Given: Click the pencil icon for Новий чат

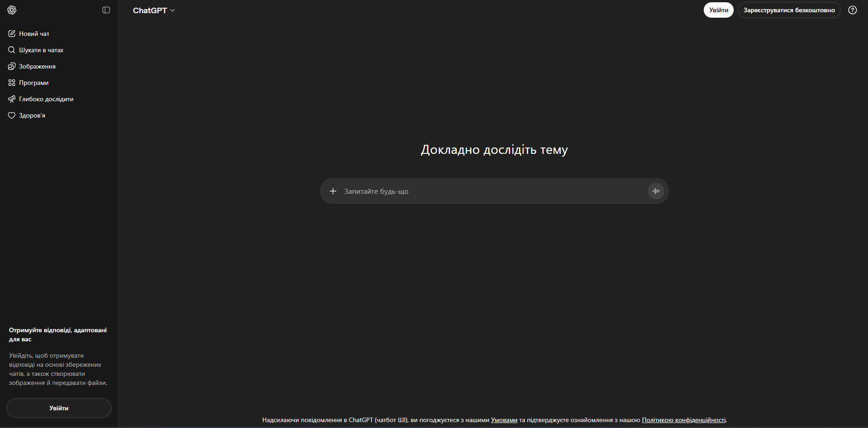Looking at the screenshot, I should click(x=12, y=34).
